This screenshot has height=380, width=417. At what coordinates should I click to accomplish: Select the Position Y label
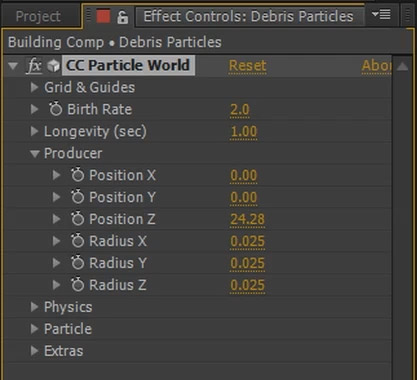click(122, 197)
